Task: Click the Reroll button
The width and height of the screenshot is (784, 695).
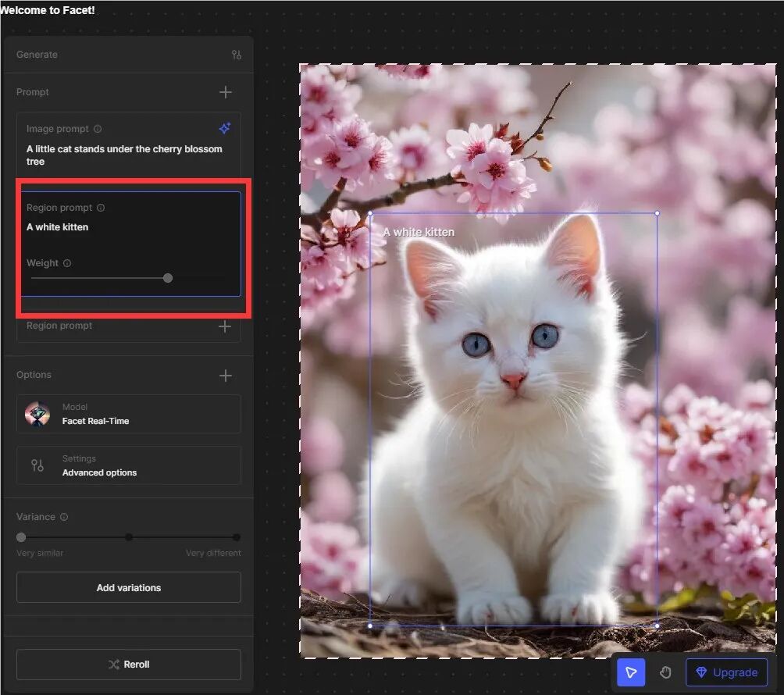Action: (129, 665)
